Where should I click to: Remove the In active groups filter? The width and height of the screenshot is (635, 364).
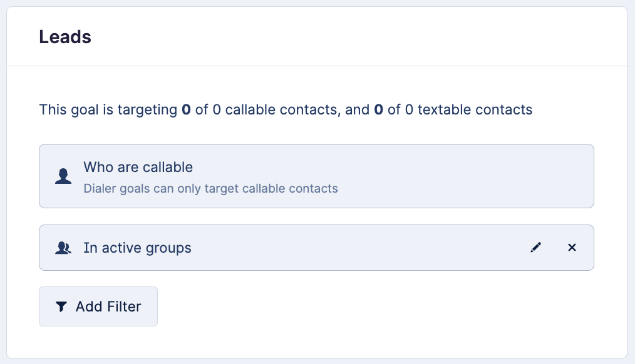572,248
